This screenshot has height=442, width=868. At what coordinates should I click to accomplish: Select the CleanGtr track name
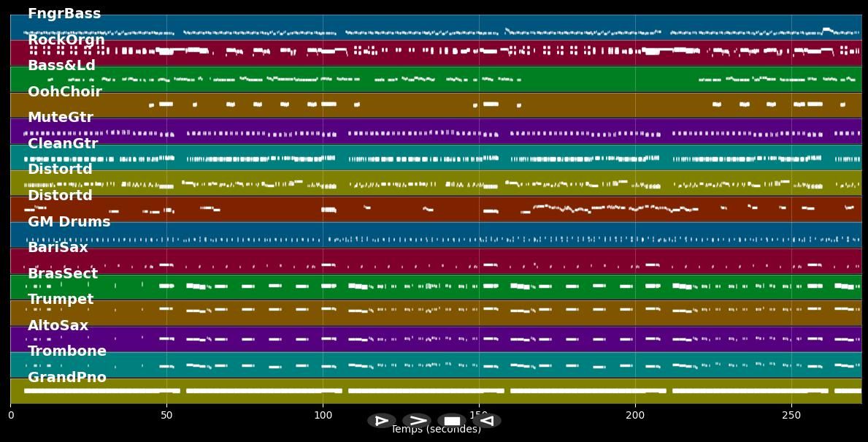[x=62, y=143]
